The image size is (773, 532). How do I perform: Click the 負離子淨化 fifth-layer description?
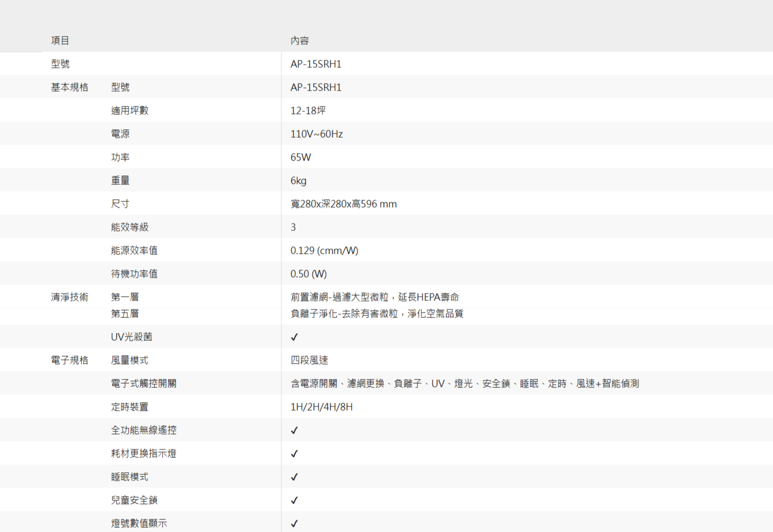376,314
